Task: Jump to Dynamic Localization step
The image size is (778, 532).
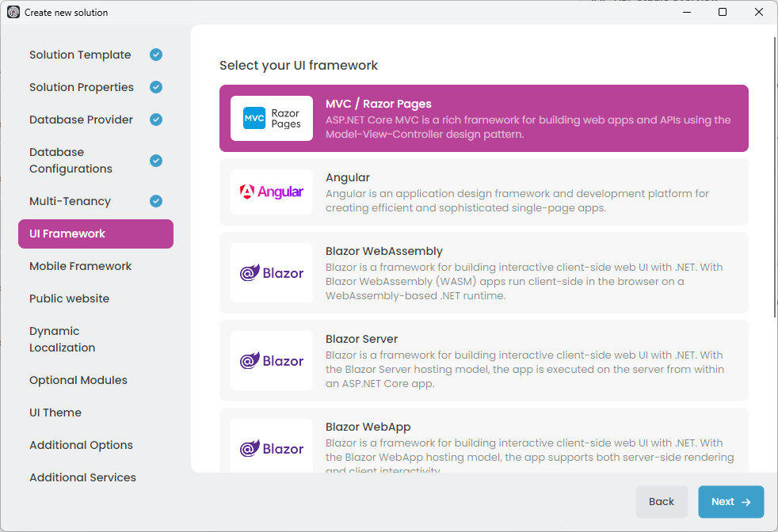Action: coord(96,339)
